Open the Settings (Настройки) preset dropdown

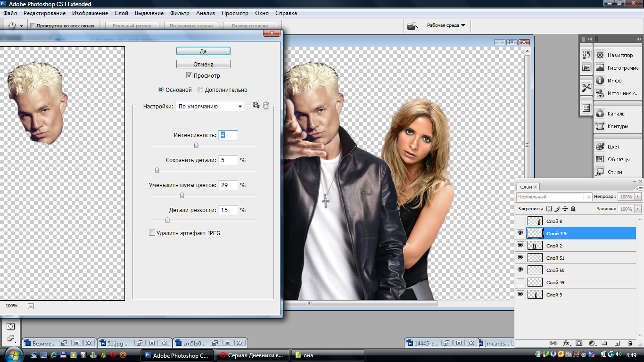[210, 107]
